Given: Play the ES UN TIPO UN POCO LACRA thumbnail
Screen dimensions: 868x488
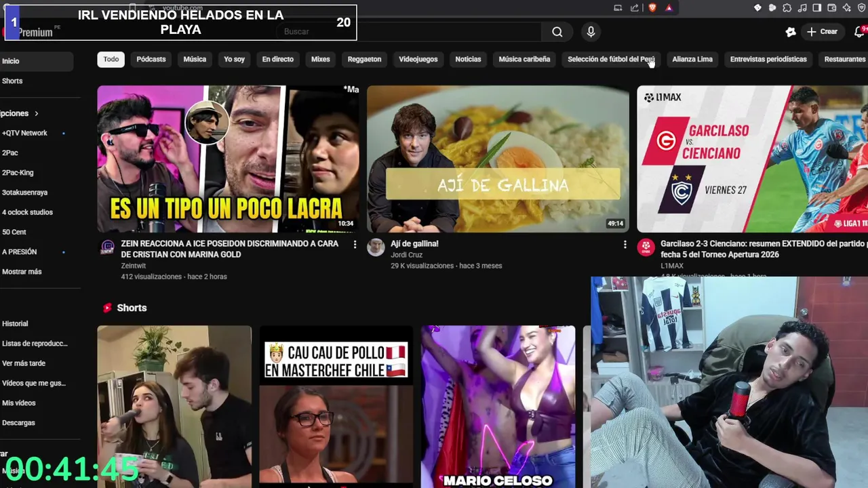Looking at the screenshot, I should coord(228,159).
